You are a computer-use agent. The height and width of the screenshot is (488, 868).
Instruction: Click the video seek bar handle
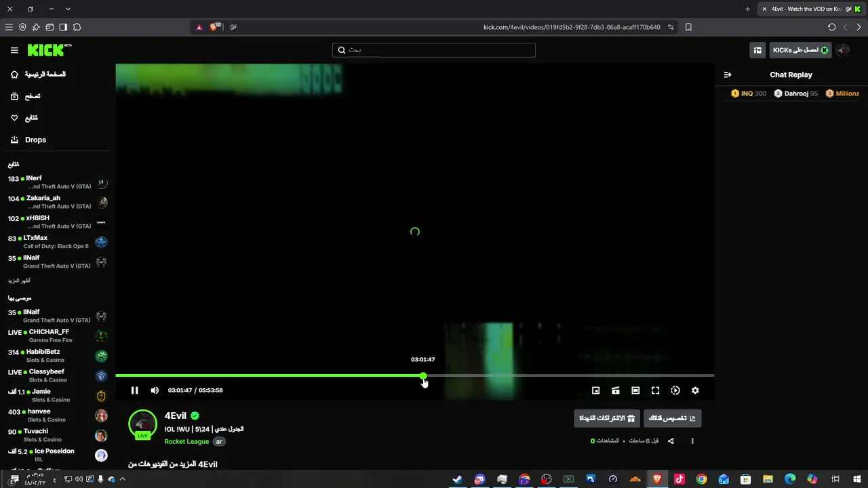click(x=423, y=375)
